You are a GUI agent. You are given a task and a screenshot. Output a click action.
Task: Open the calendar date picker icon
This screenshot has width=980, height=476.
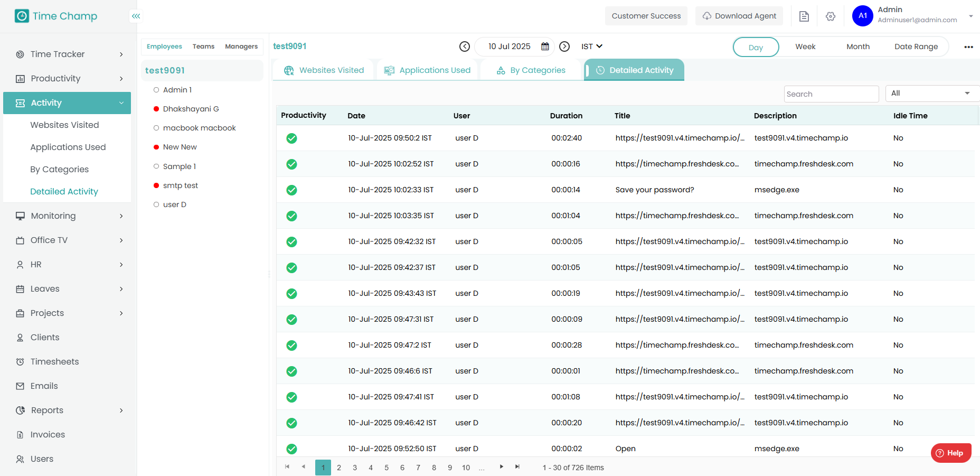pyautogui.click(x=545, y=46)
